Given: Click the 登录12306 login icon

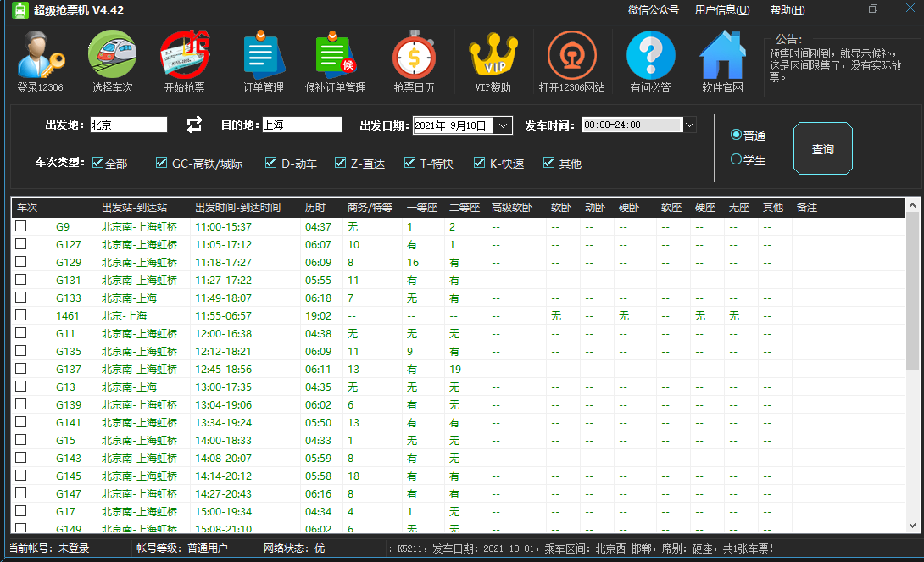Looking at the screenshot, I should tap(40, 61).
